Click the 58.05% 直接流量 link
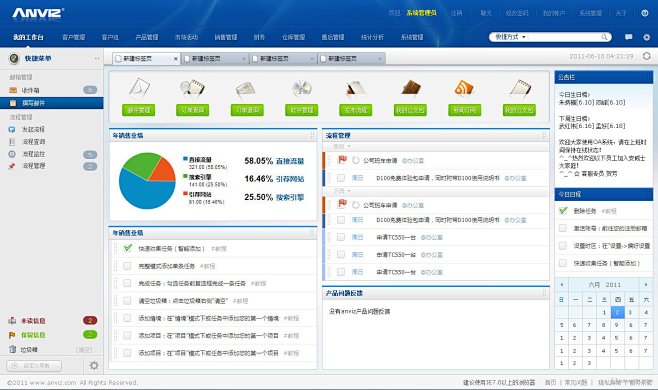This screenshot has width=658, height=390. pos(274,161)
